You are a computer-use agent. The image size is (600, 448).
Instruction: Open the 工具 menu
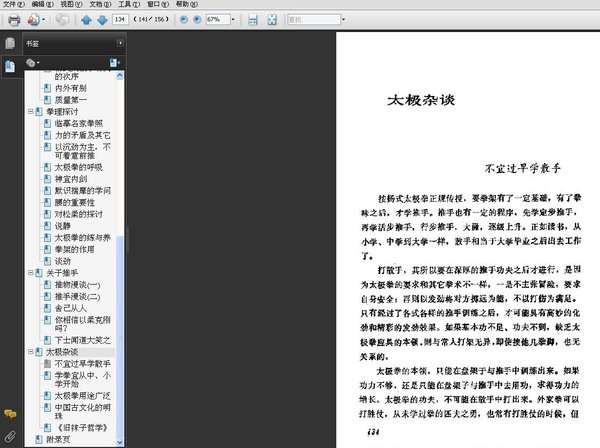[x=129, y=4]
